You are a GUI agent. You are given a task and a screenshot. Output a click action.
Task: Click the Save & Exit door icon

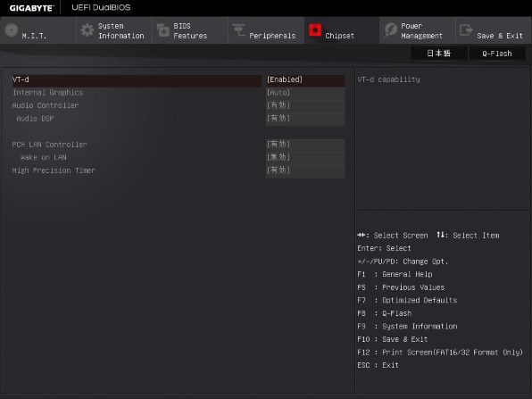466,29
